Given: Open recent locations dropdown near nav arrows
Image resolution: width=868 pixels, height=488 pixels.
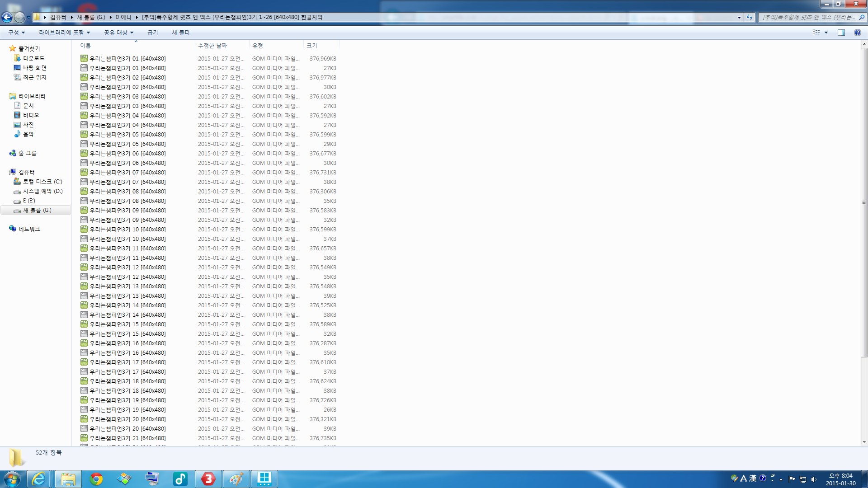Looking at the screenshot, I should click(28, 18).
